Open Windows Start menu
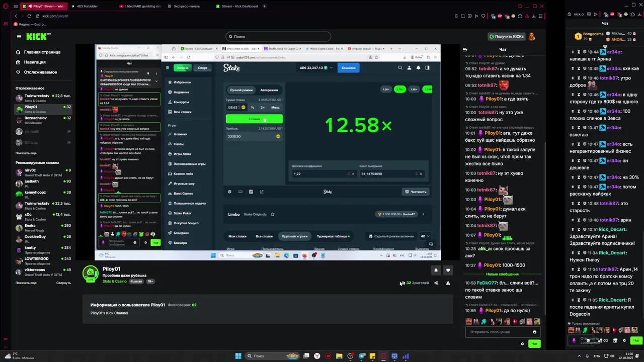 coord(238,356)
